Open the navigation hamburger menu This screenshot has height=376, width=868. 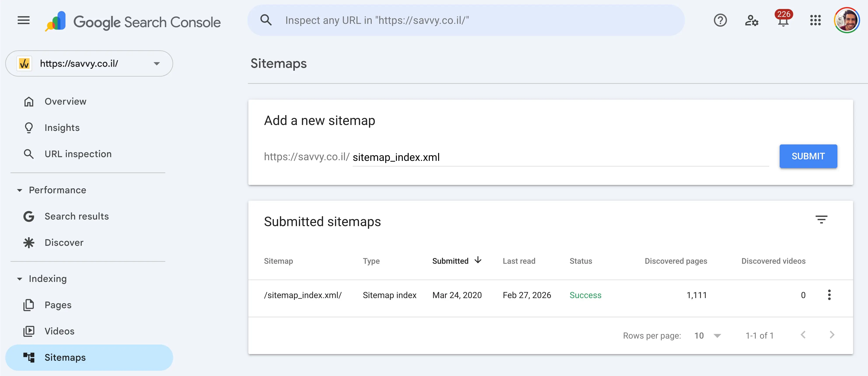click(23, 20)
